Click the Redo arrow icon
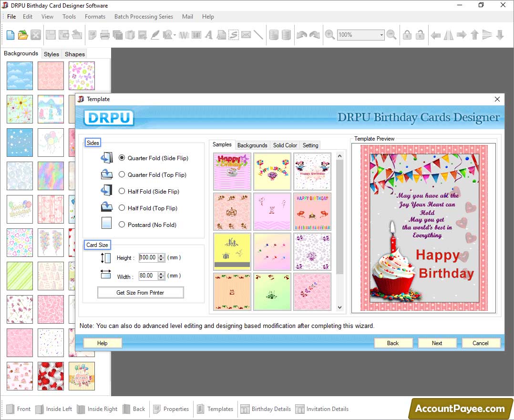 [314, 35]
